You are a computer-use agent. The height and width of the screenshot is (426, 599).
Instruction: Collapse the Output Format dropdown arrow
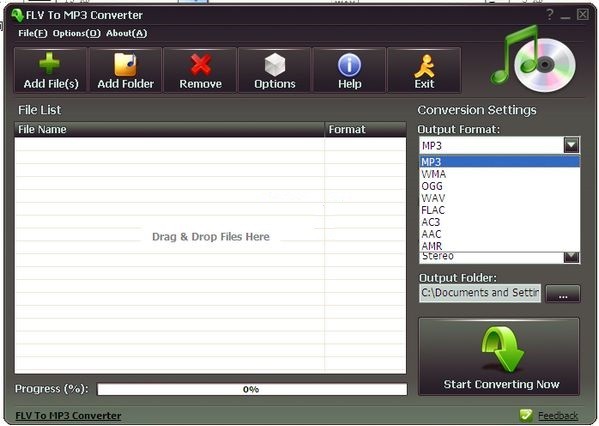pos(571,145)
